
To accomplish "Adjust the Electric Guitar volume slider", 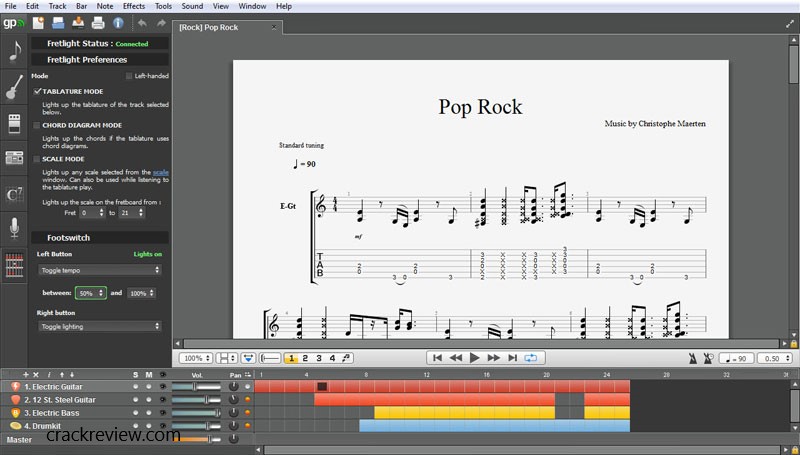I will 196,387.
